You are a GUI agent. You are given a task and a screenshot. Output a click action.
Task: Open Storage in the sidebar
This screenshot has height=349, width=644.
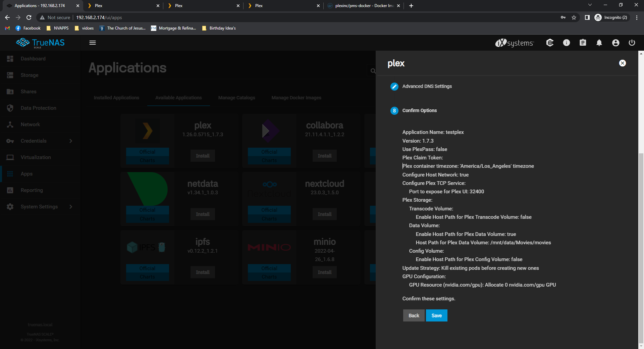coord(40,75)
